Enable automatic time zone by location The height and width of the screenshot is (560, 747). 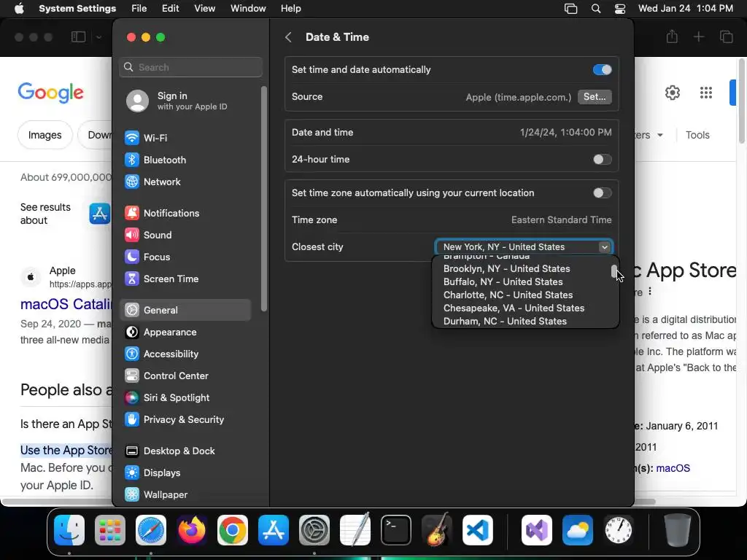[x=602, y=192]
